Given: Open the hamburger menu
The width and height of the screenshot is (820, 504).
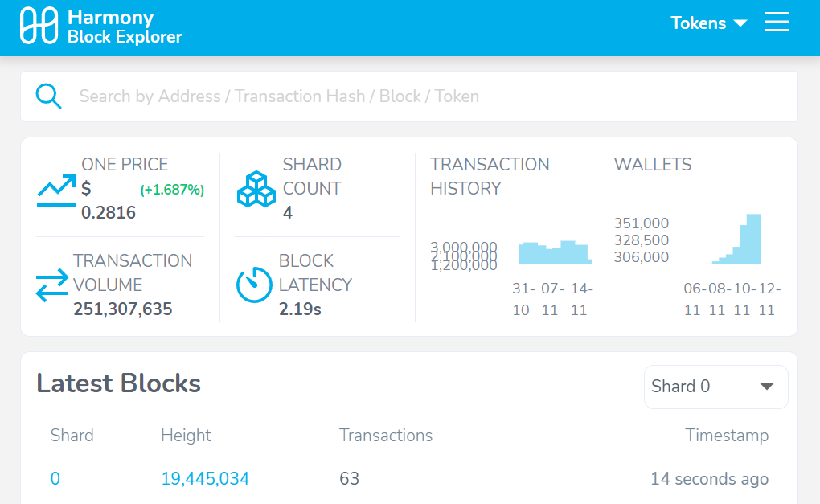Looking at the screenshot, I should 776,22.
